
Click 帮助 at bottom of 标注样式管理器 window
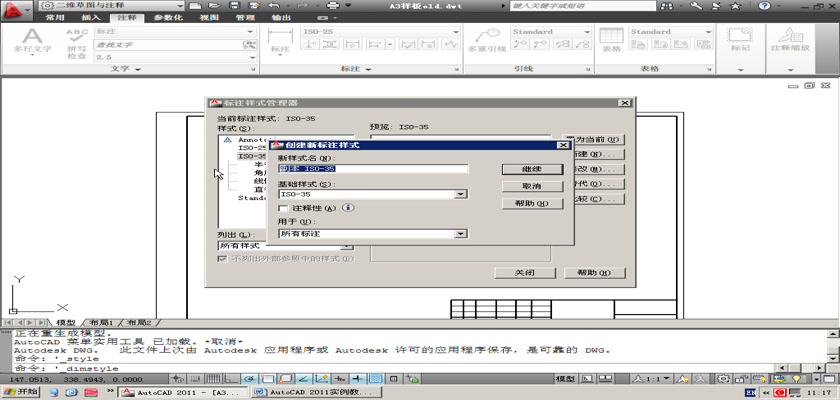coord(595,273)
